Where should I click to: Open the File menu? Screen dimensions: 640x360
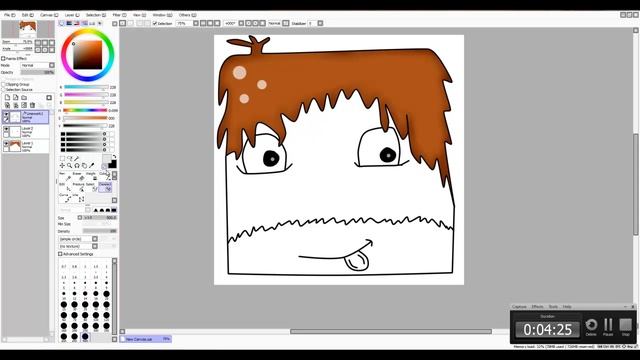point(9,15)
